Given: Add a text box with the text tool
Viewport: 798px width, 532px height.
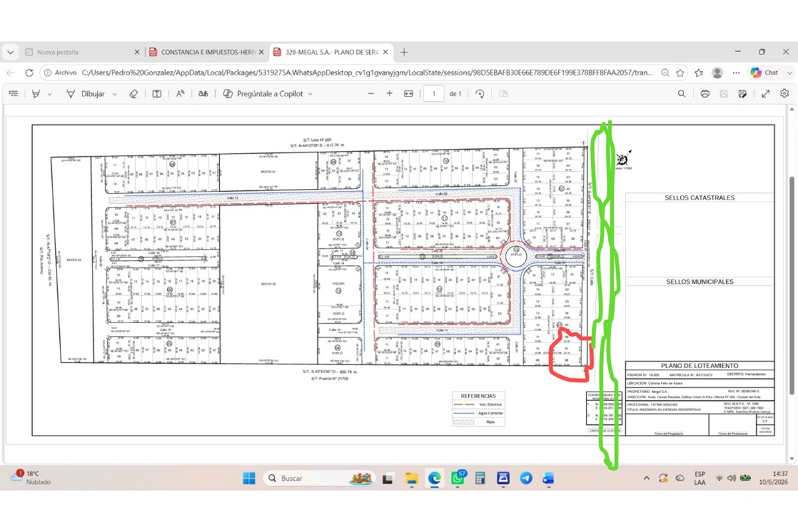Looking at the screenshot, I should pyautogui.click(x=157, y=94).
